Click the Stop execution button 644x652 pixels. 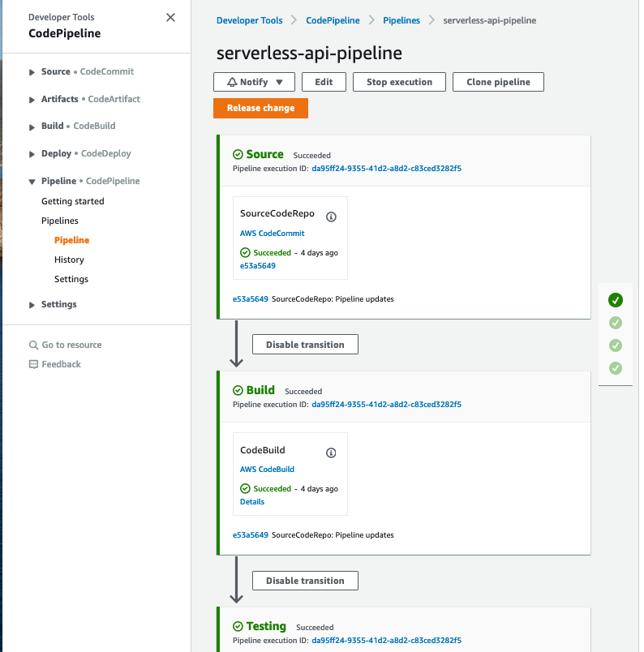(399, 82)
